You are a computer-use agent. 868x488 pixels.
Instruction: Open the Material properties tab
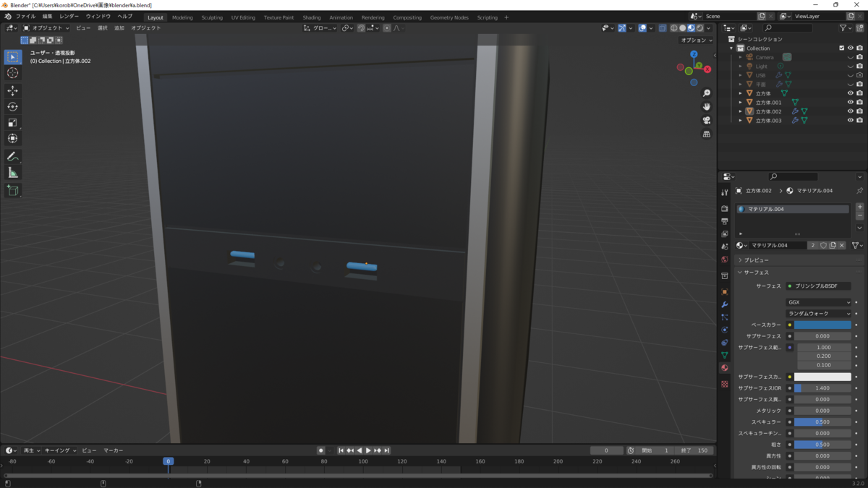coord(725,368)
